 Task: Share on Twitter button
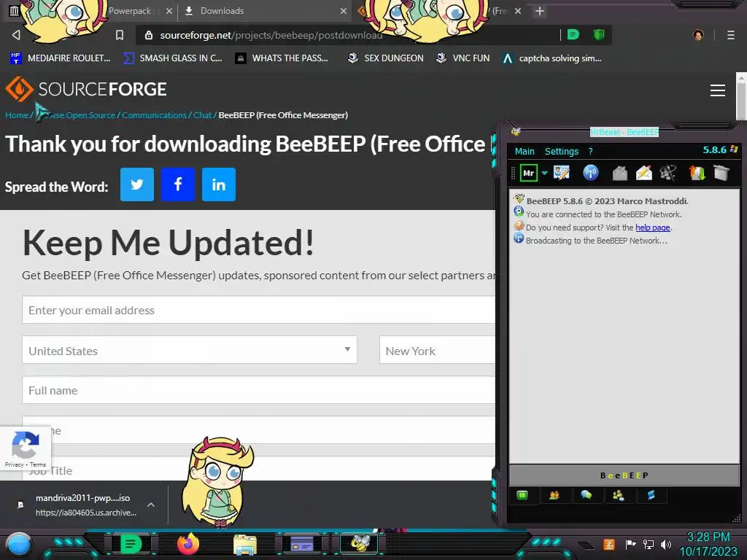[137, 184]
